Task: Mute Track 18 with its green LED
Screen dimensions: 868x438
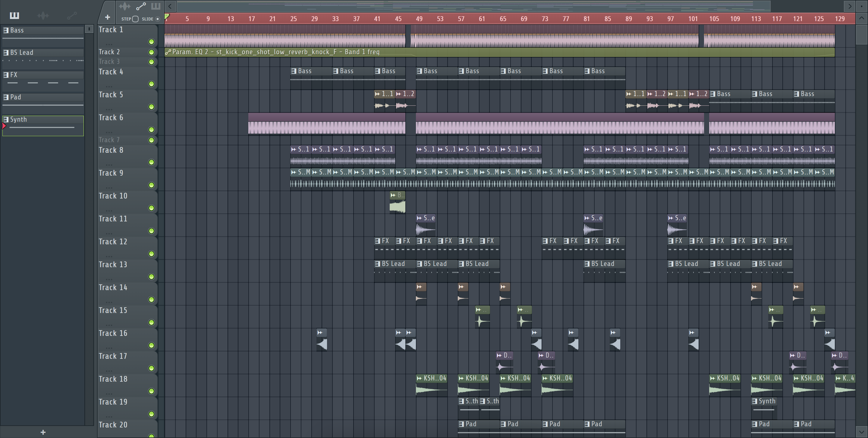Action: [151, 391]
